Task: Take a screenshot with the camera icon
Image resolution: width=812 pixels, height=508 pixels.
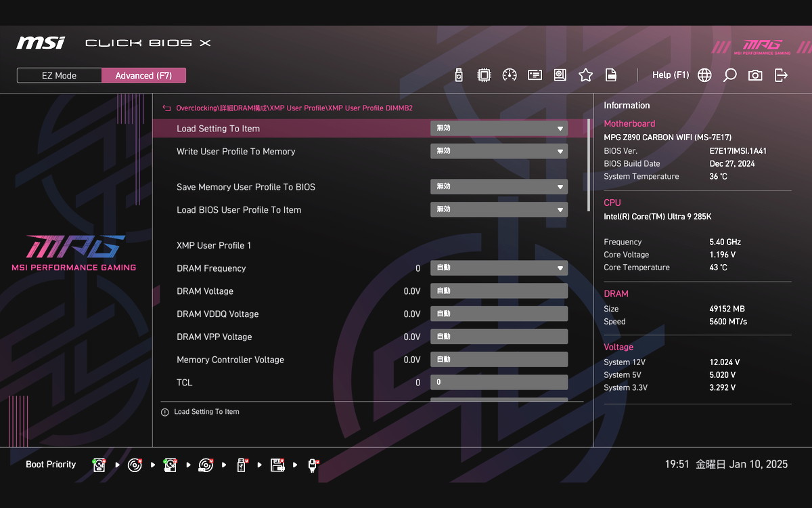Action: tap(755, 75)
